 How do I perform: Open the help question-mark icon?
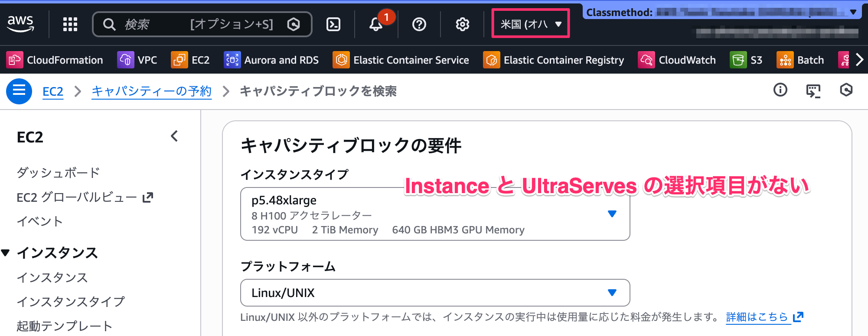(419, 24)
